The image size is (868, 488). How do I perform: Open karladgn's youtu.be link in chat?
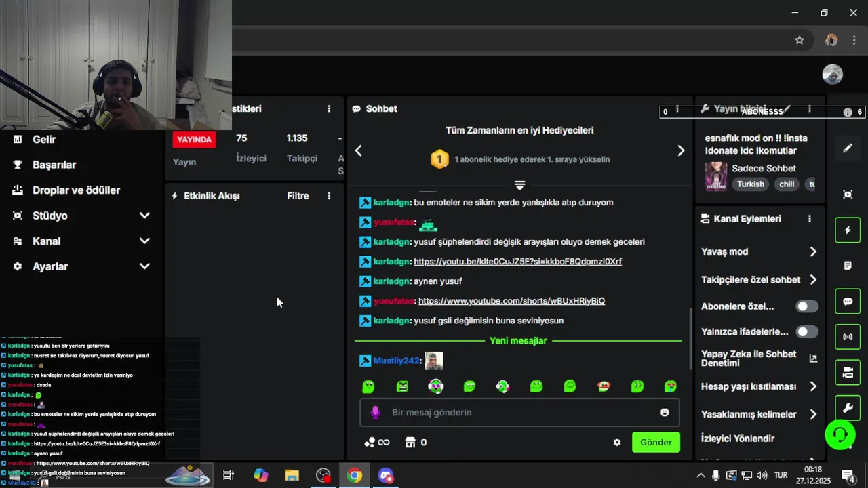(517, 262)
